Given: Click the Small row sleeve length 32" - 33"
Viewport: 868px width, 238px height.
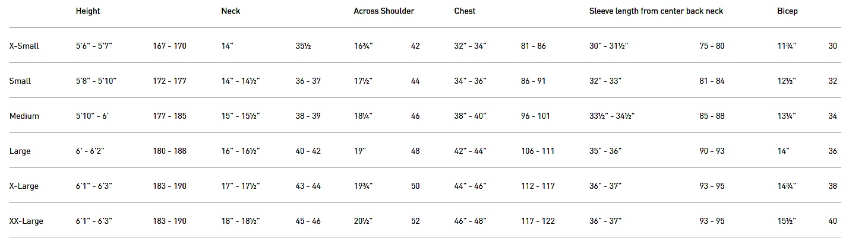Looking at the screenshot, I should point(605,81).
